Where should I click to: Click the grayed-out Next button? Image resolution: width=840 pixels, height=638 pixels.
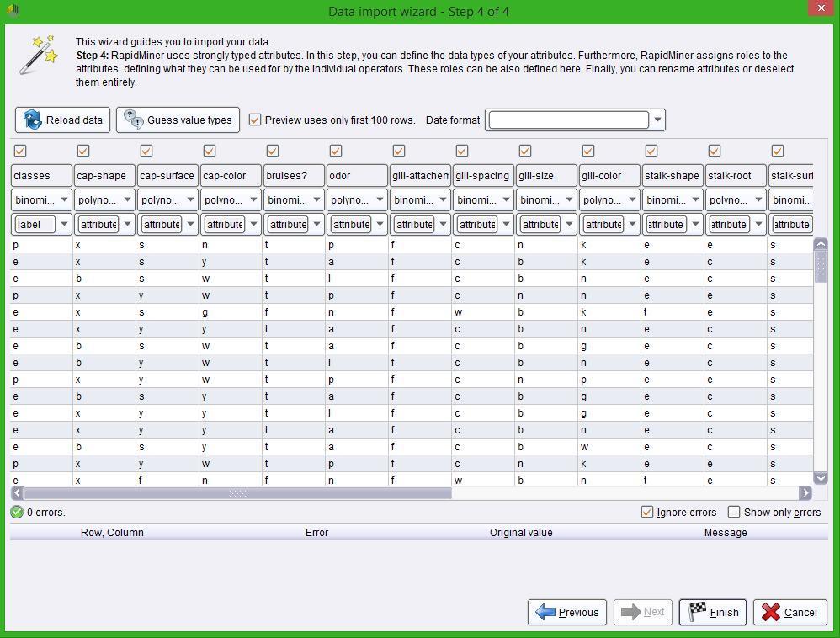tap(642, 612)
